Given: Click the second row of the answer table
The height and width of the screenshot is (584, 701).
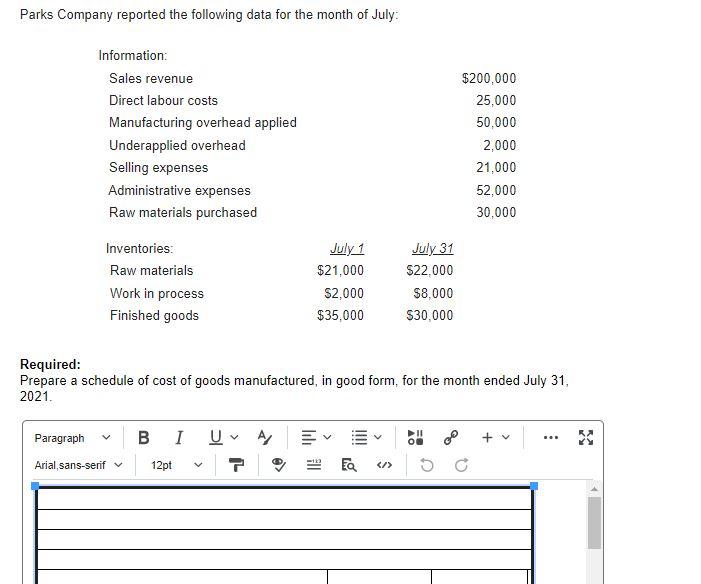Looking at the screenshot, I should tap(284, 519).
